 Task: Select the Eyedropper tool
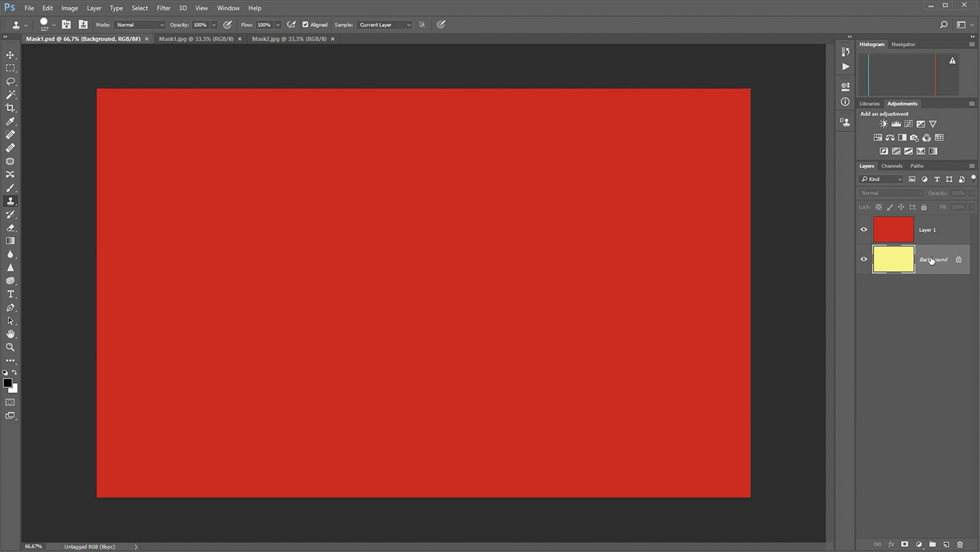10,122
